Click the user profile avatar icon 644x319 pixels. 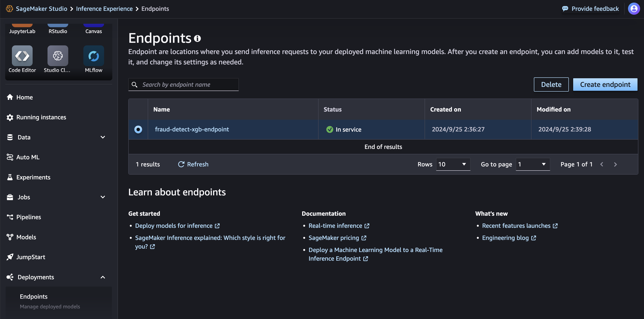(x=634, y=9)
